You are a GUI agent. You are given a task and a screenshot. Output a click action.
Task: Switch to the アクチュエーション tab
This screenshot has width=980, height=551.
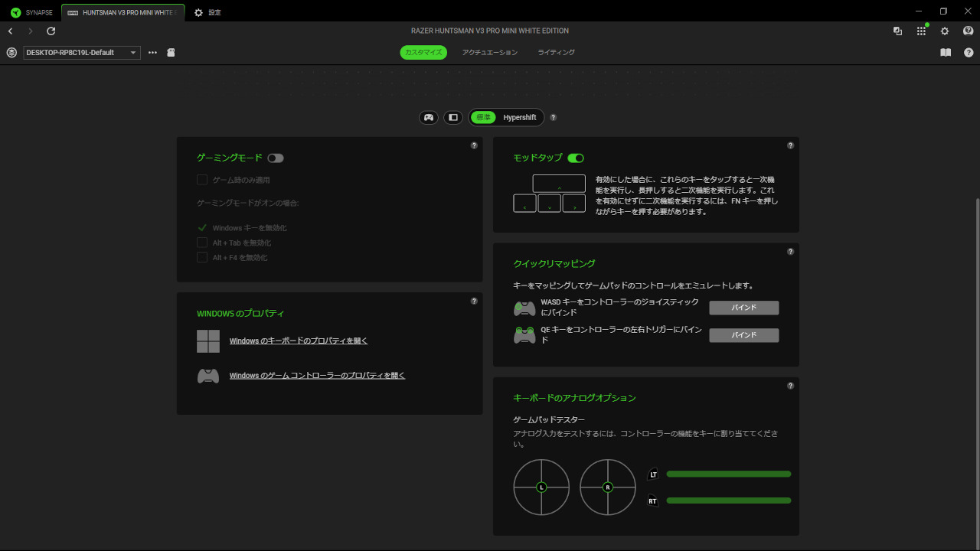tap(489, 53)
